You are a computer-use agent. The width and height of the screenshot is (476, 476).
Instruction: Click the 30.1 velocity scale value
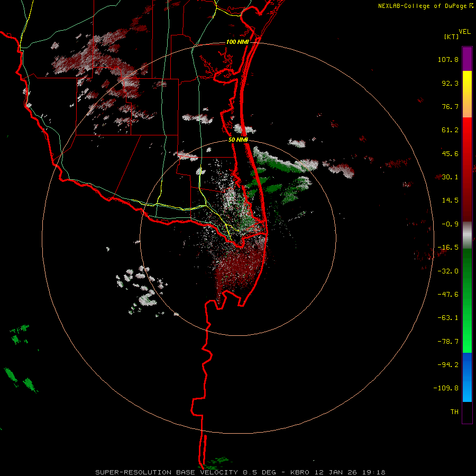pos(450,177)
